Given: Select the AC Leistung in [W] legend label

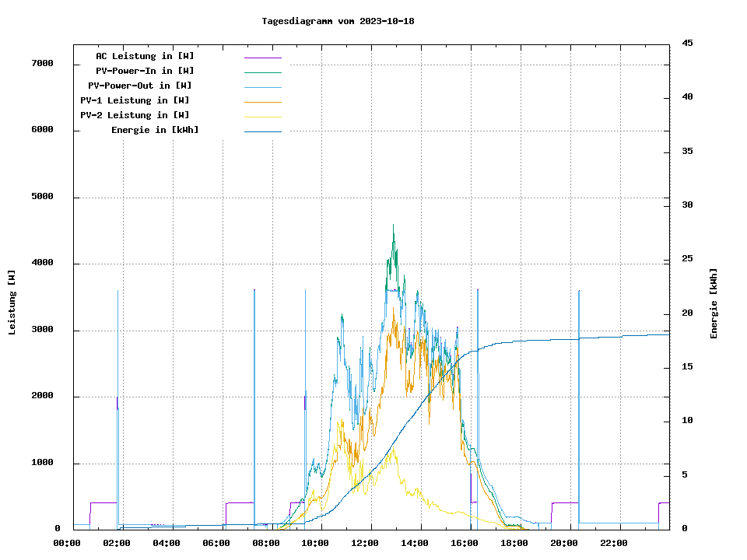Looking at the screenshot, I should pos(145,56).
